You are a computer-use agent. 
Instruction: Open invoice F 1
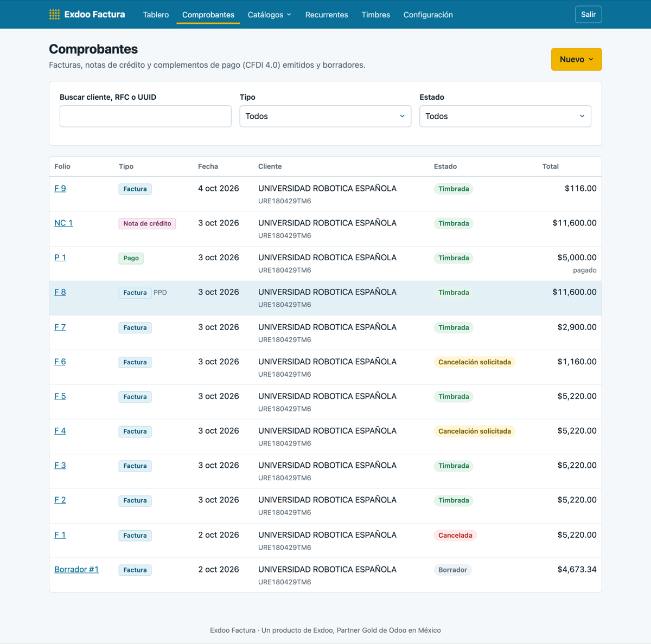click(60, 535)
